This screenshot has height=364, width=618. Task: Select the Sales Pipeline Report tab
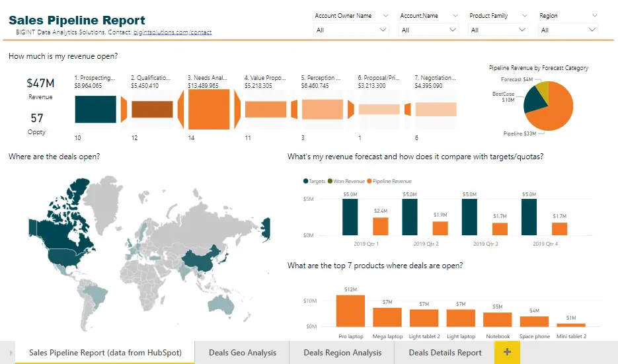click(105, 352)
